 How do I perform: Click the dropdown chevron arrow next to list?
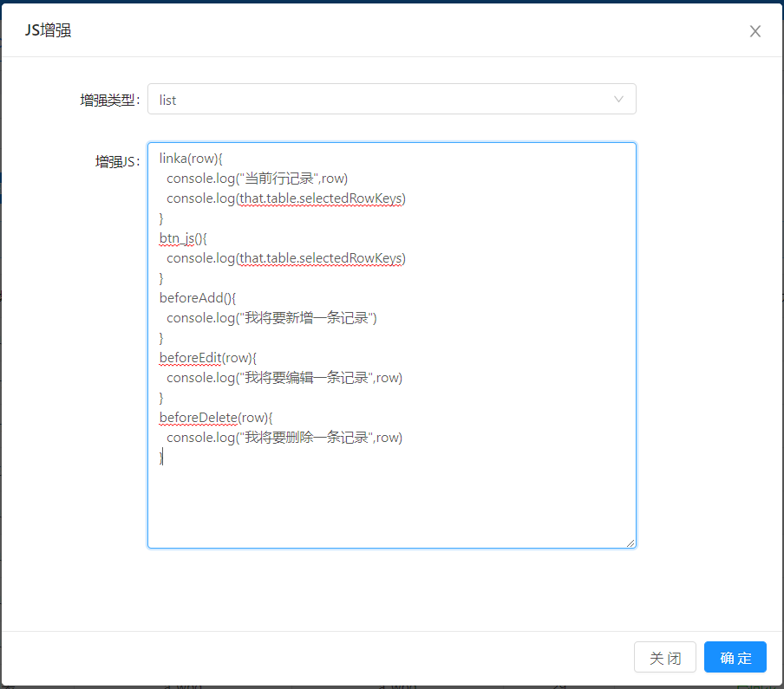click(x=618, y=99)
